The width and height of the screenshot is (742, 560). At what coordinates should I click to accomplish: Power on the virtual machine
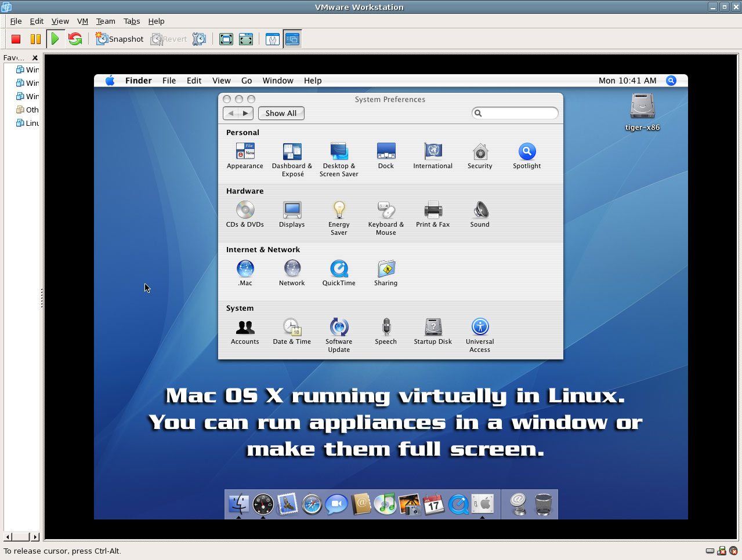[55, 39]
